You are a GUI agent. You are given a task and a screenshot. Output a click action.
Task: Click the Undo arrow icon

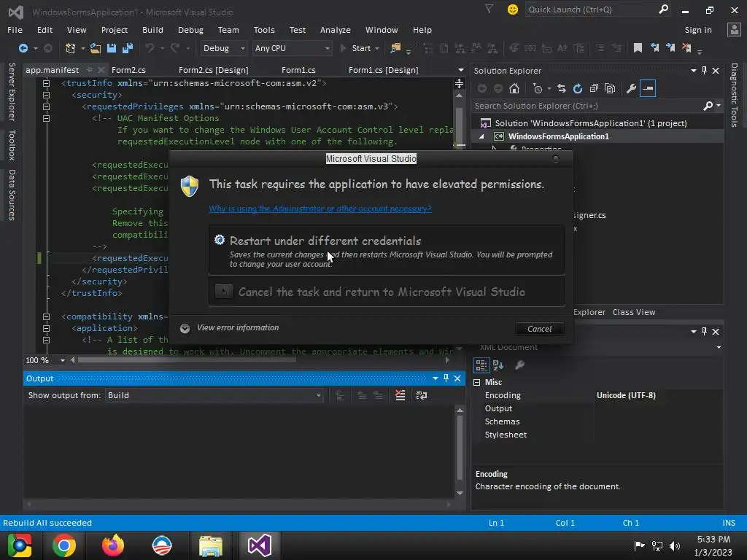tap(150, 48)
